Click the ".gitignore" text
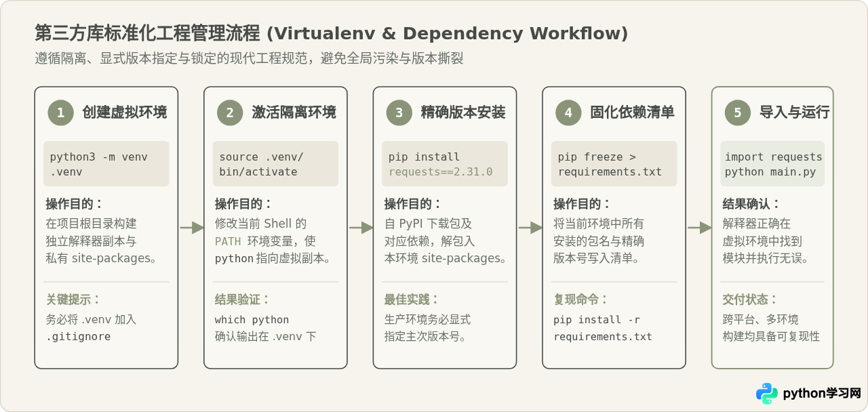868x412 pixels. [x=78, y=337]
